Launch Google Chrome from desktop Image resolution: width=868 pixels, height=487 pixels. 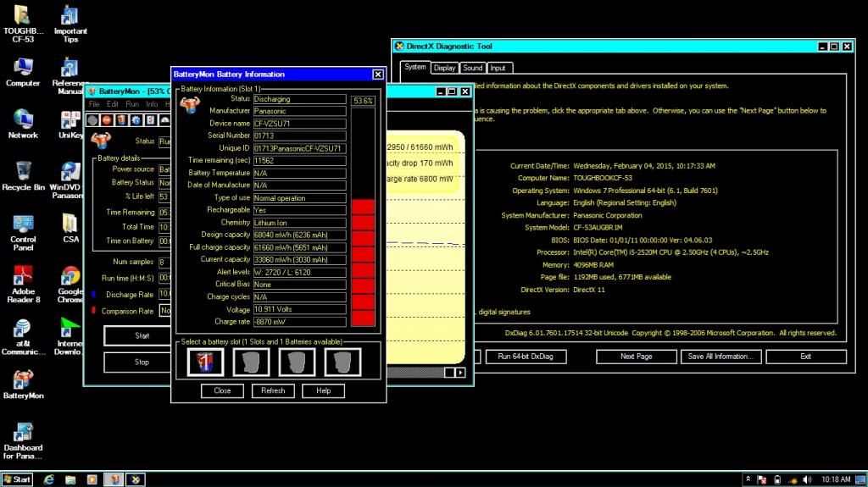pos(70,285)
